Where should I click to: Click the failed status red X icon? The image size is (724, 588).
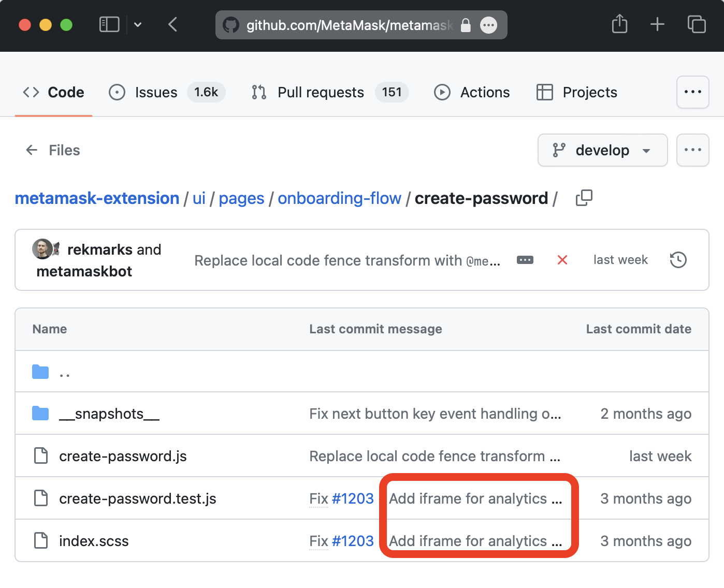(x=562, y=260)
